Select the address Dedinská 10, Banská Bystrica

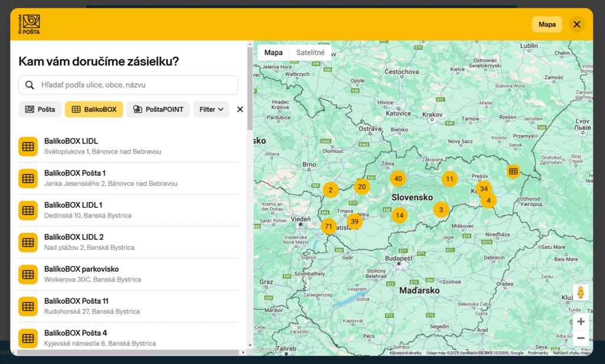[x=87, y=216]
